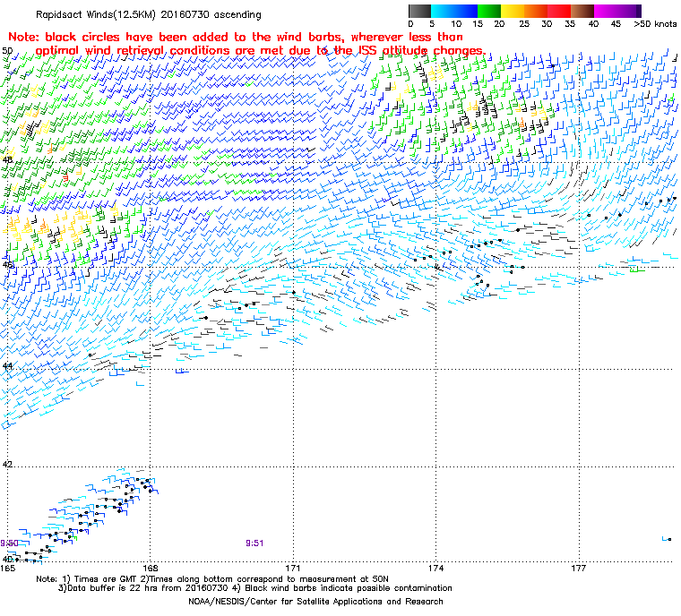Screen dimensions: 681x616
Task: Click 'NOAA/NESDIS/Center for Satellite Applications and Research'
Action: click(x=315, y=602)
